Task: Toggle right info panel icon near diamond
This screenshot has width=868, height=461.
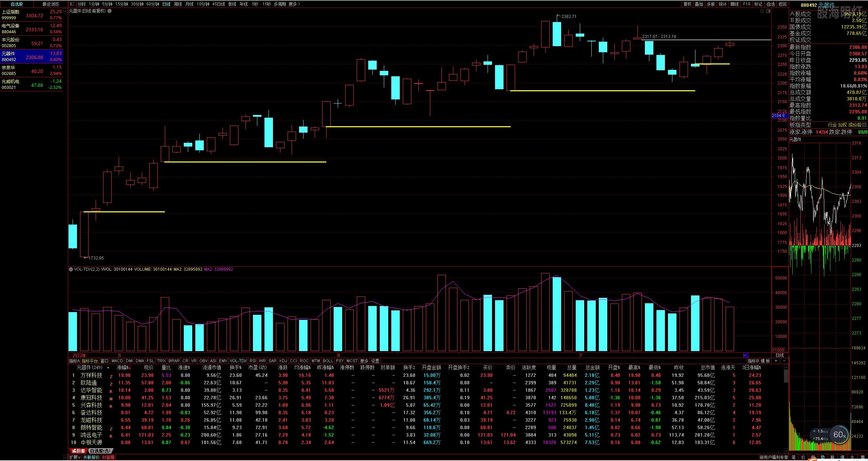Action: pyautogui.click(x=768, y=11)
